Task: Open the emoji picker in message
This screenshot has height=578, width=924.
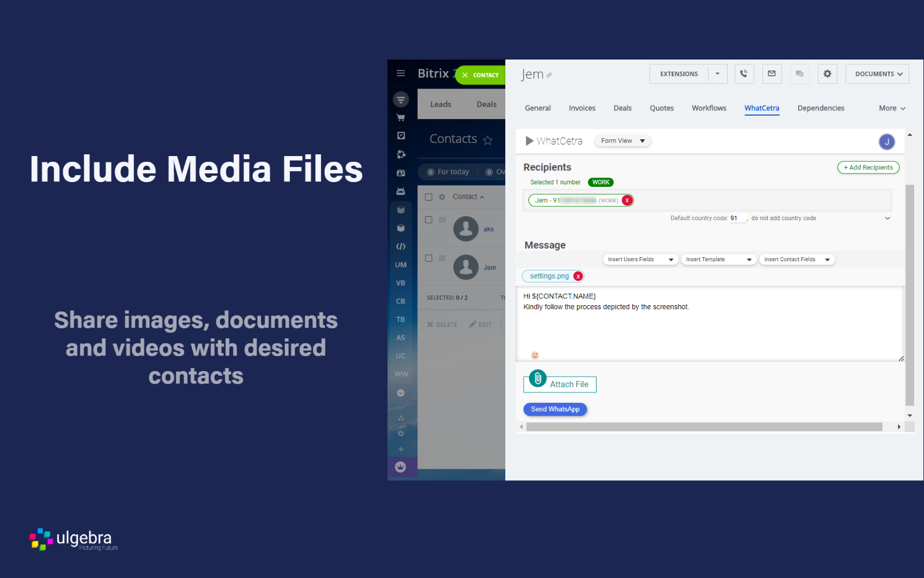Action: point(535,355)
